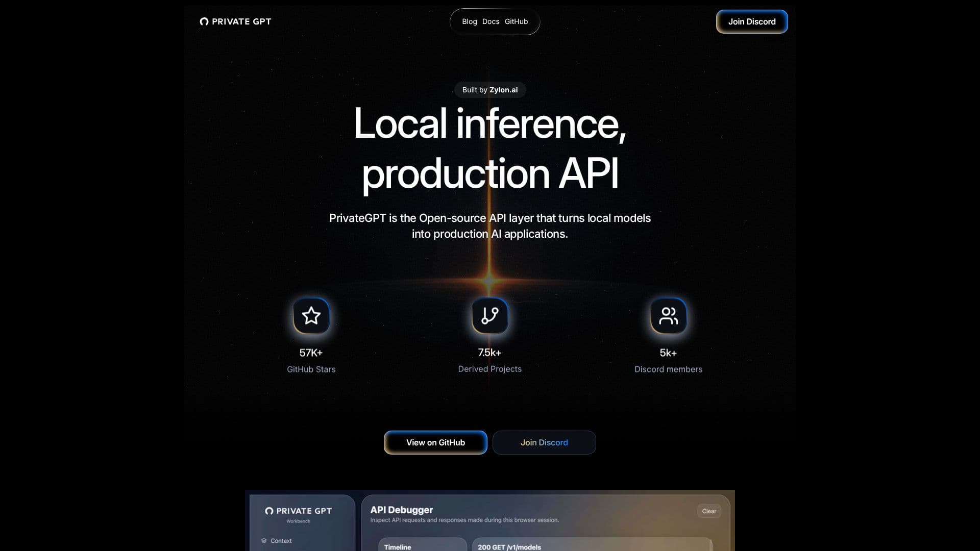Open the Docs navigation link
The width and height of the screenshot is (980, 551).
[x=491, y=21]
